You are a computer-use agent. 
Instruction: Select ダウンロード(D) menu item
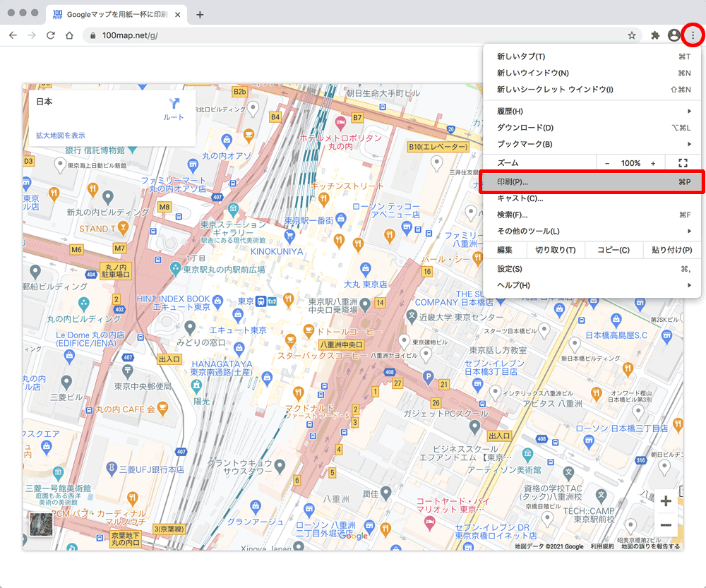592,128
